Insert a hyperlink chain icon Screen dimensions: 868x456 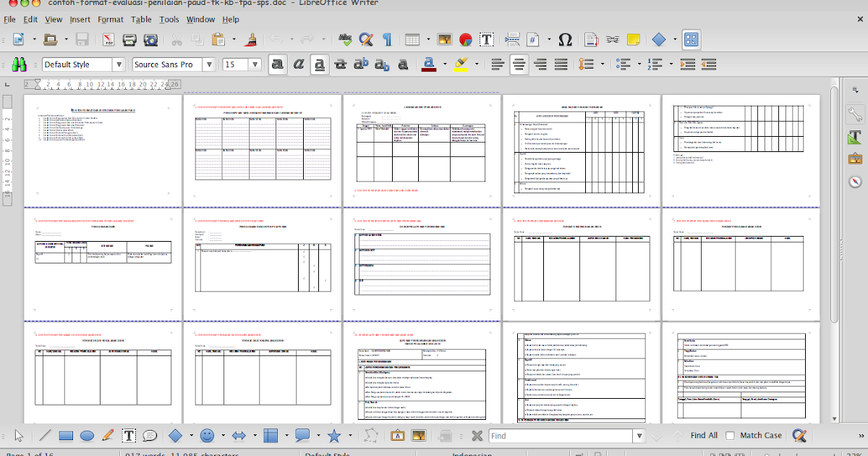click(613, 39)
